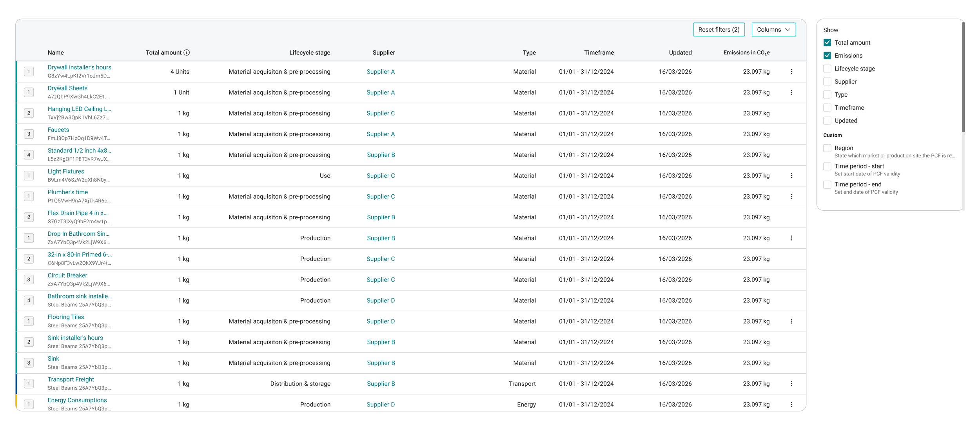Open the Energy Consumptions item link
The width and height of the screenshot is (980, 430).
(77, 400)
